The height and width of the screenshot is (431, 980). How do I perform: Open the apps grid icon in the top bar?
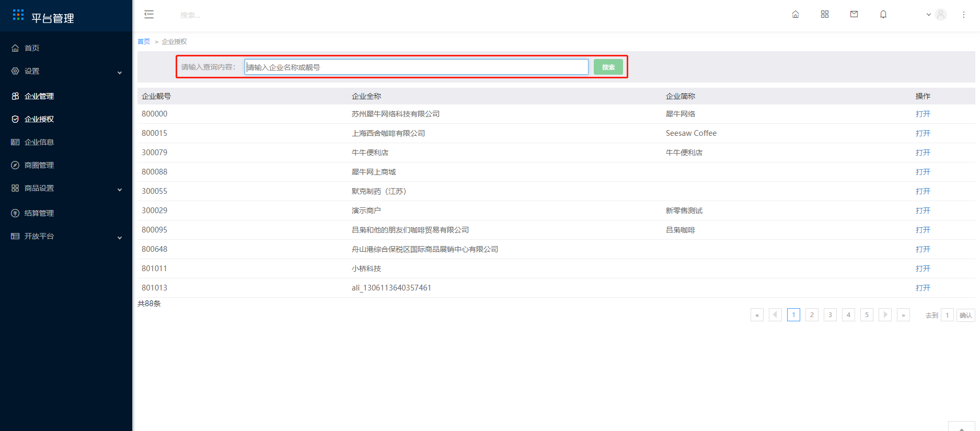[x=825, y=15]
